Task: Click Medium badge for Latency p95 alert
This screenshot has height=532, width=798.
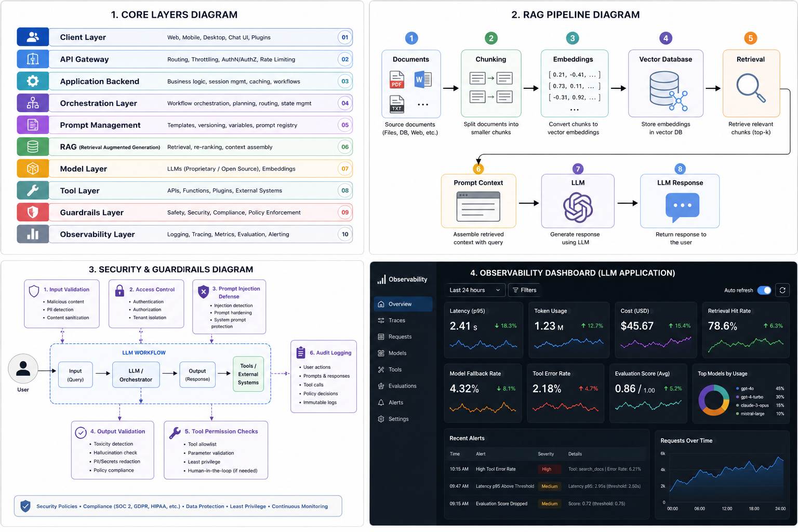Action: coord(549,486)
